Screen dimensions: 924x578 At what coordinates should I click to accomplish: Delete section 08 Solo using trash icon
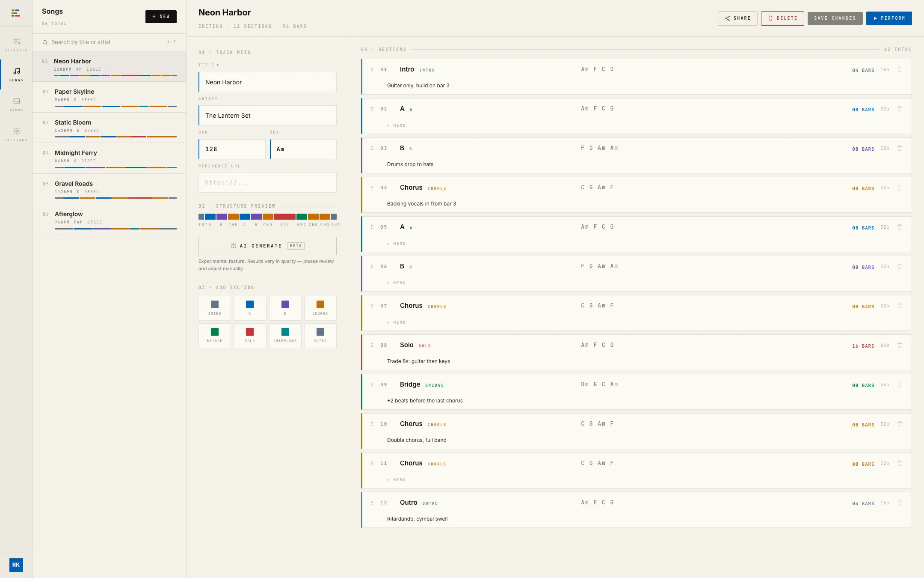pos(900,345)
